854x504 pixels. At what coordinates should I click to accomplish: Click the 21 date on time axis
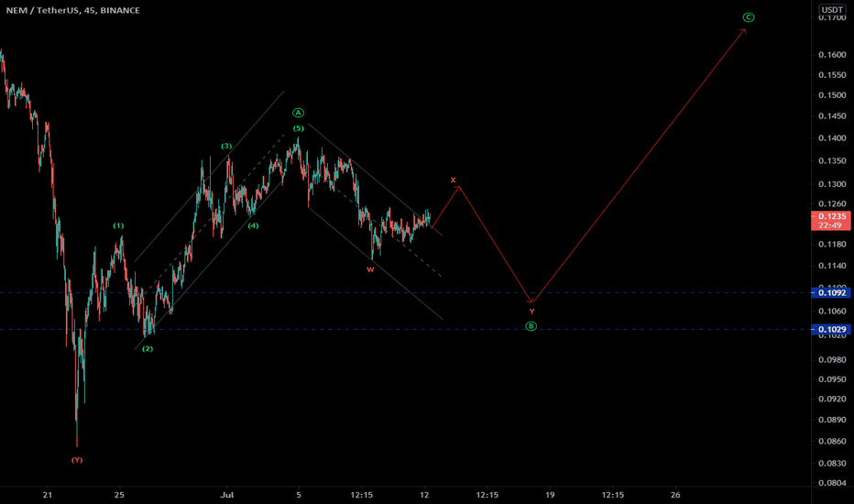coord(48,495)
